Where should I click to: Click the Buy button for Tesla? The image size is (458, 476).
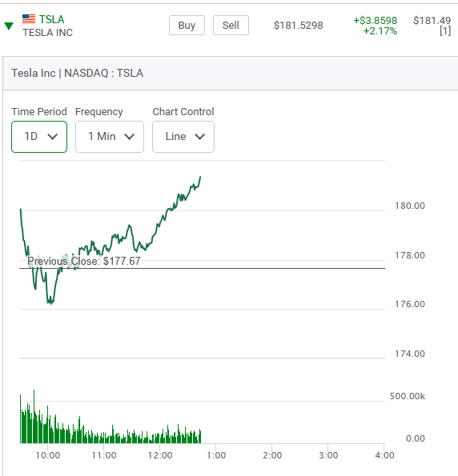pos(187,25)
